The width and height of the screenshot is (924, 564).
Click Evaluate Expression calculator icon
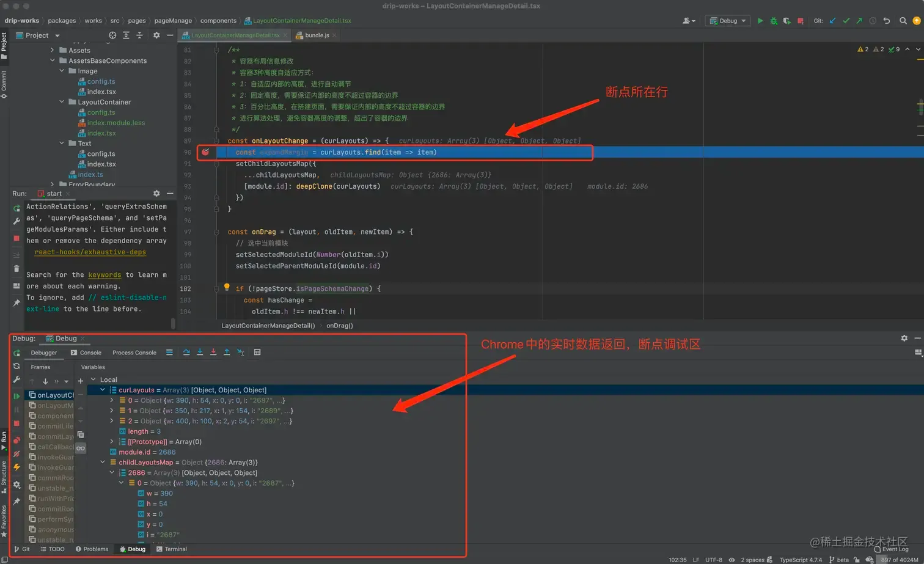(x=257, y=352)
